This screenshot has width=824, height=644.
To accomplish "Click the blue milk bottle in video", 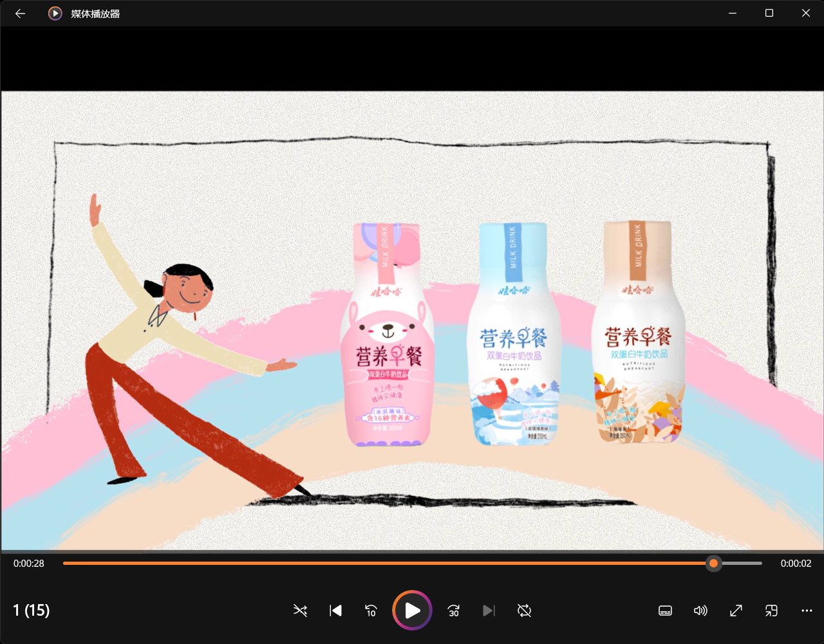I will coord(514,334).
